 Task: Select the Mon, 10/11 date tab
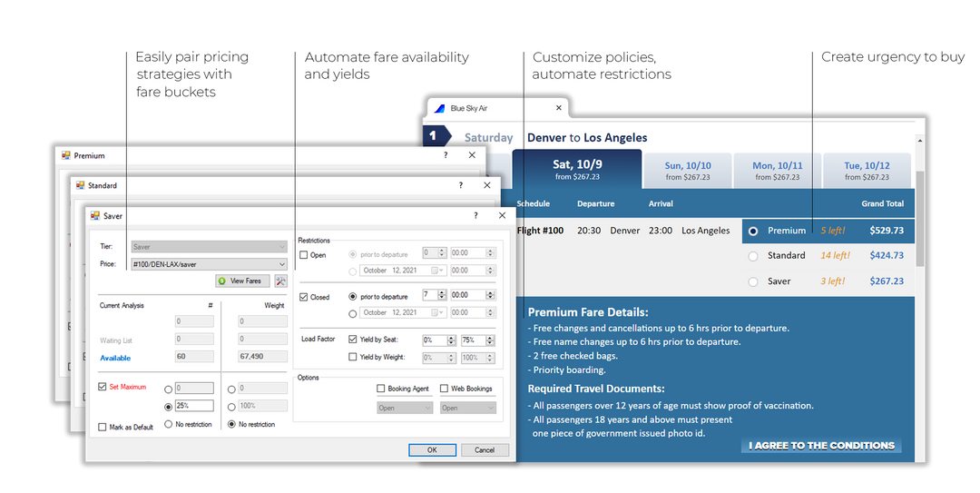click(777, 171)
